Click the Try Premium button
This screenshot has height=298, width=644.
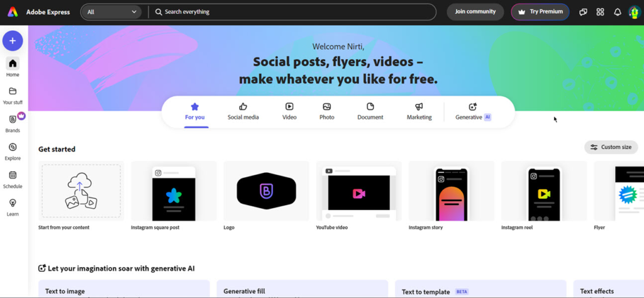click(540, 12)
